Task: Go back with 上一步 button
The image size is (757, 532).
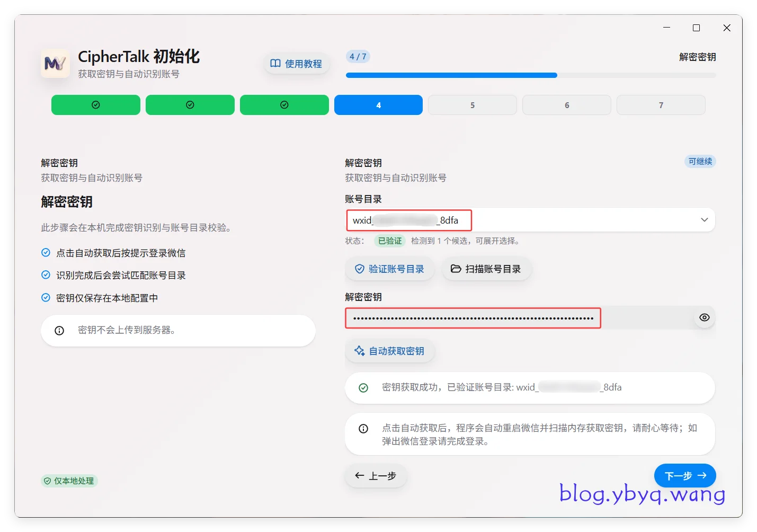Action: [x=376, y=476]
